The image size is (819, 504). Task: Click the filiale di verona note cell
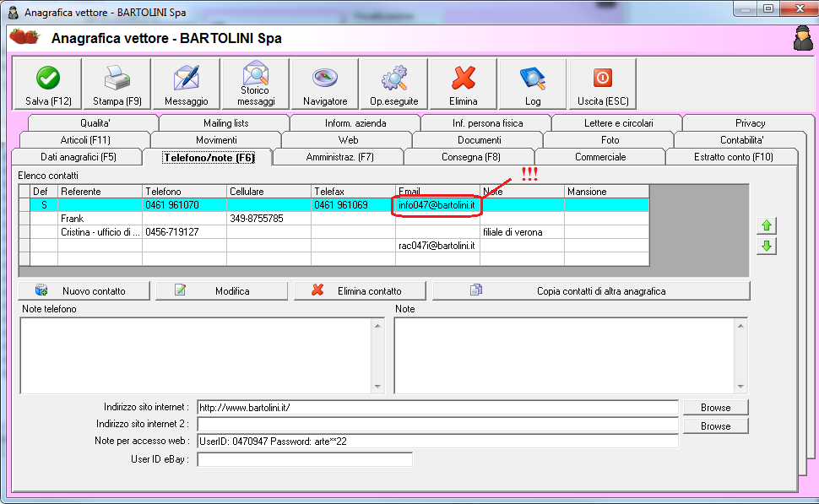tap(522, 232)
